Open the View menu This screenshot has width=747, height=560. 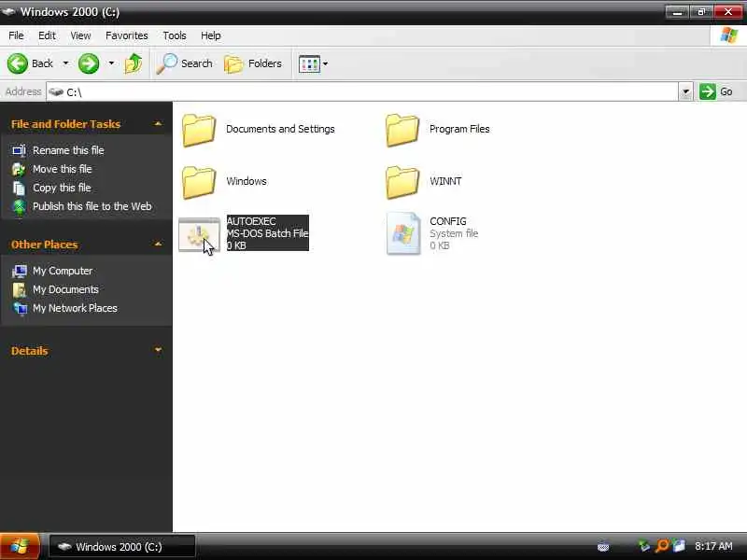point(80,35)
